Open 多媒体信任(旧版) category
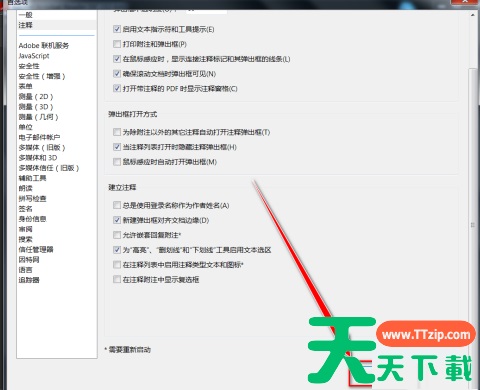Image resolution: width=480 pixels, height=390 pixels. [x=49, y=168]
